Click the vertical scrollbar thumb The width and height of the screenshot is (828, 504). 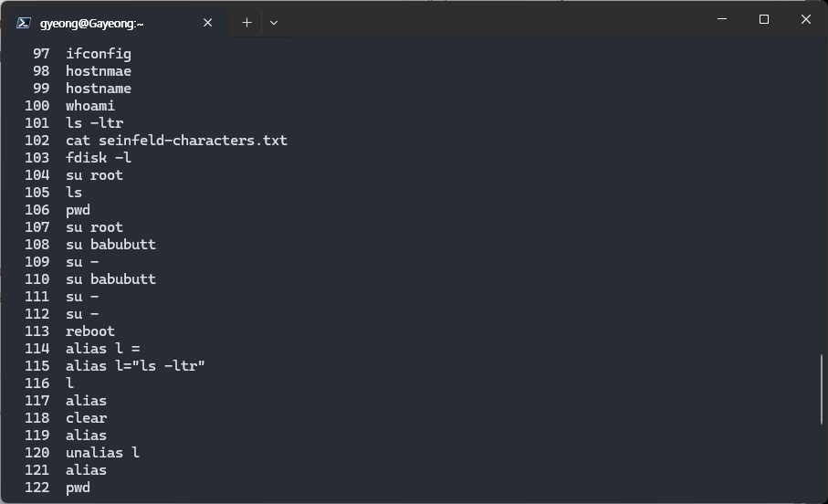pos(822,389)
